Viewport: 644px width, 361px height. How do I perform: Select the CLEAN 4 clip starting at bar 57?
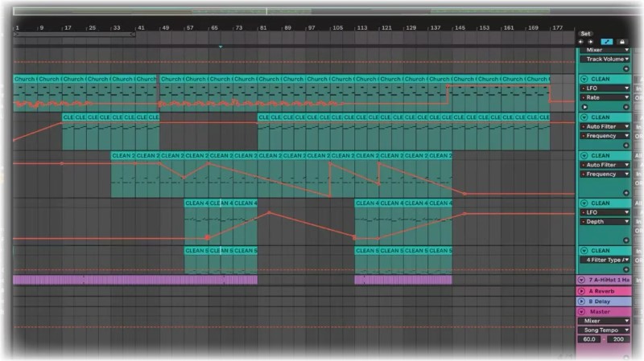pyautogui.click(x=196, y=203)
